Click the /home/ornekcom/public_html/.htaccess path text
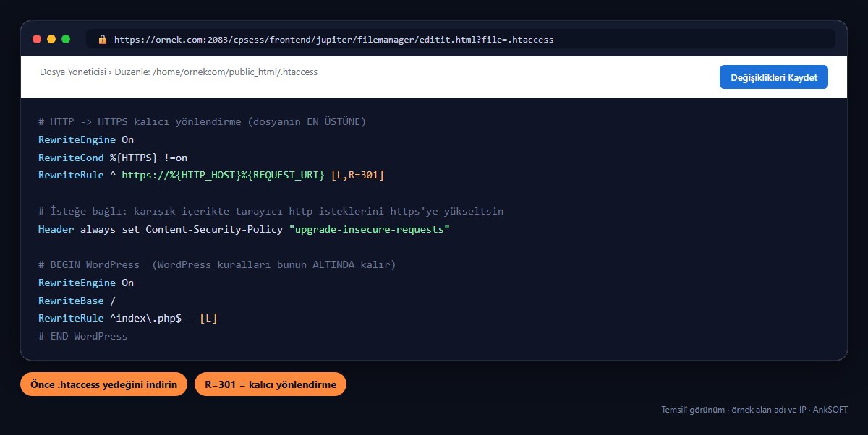Viewport: 868px width, 435px height. 235,72
